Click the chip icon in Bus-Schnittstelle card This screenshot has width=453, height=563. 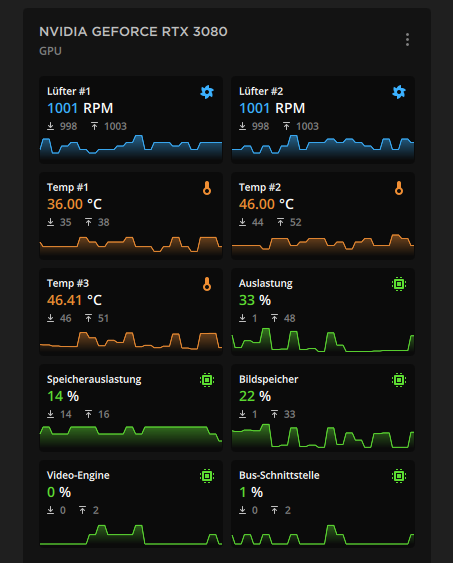[399, 476]
